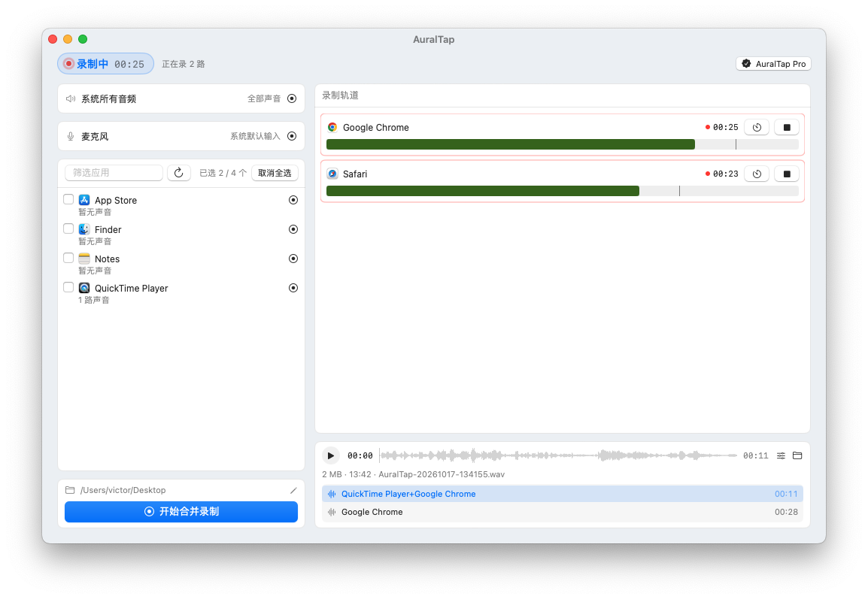Check the QuickTime Player checkbox
Viewport: 868px width, 599px height.
click(x=68, y=287)
